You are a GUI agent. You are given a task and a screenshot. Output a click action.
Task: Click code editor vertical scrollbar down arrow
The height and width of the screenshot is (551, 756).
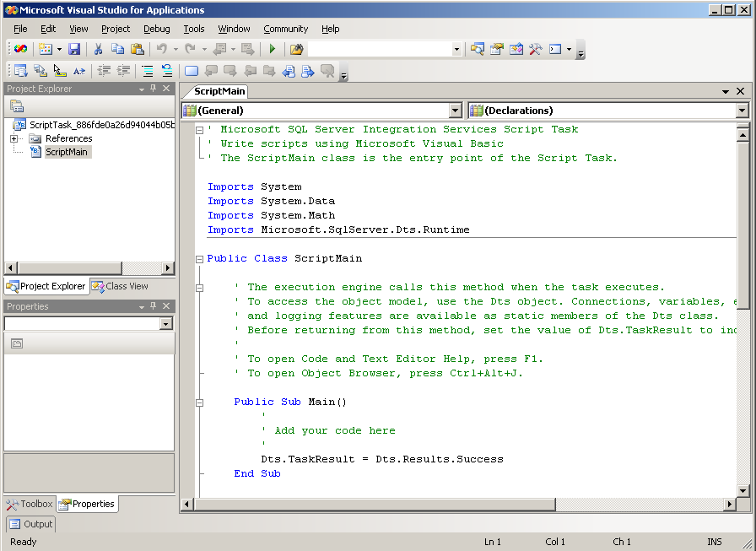tap(742, 491)
